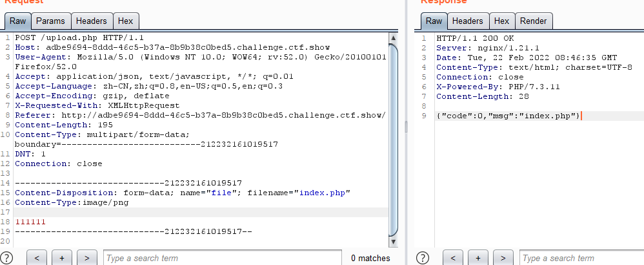The height and width of the screenshot is (265, 644).
Task: Switch to the Request Raw tab
Action: (x=17, y=21)
